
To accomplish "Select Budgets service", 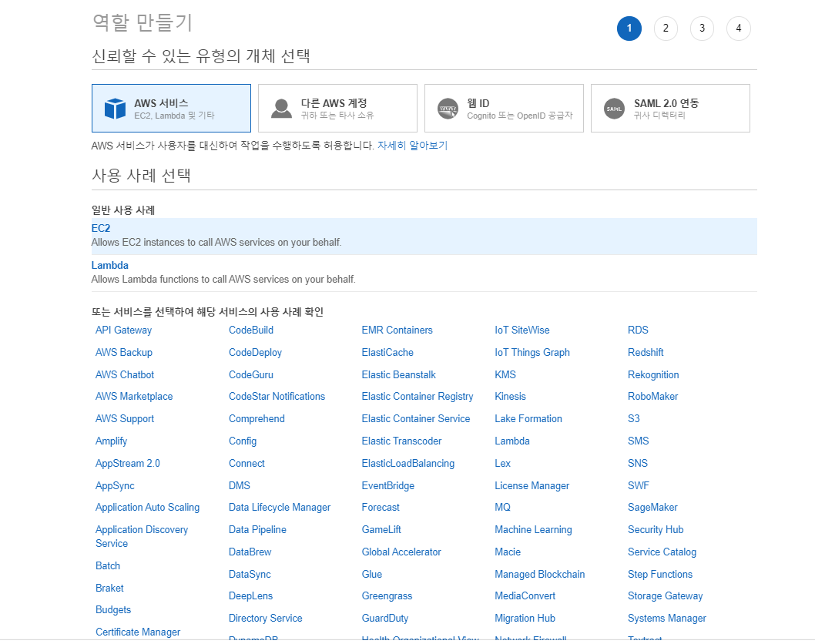I will pos(113,609).
